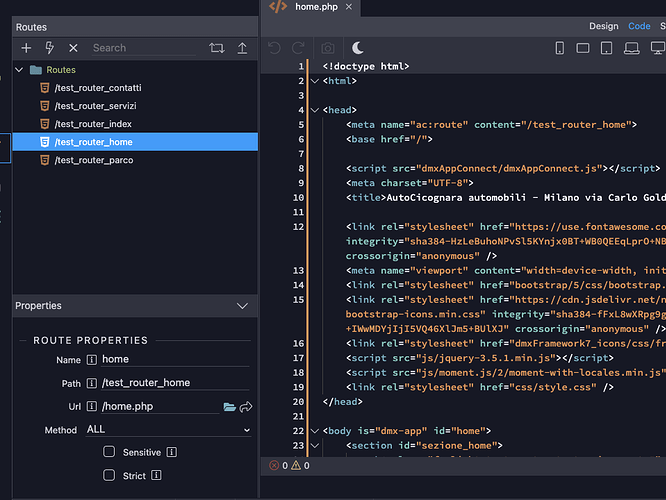Click info icon next to Path
Viewport: 666px width, 500px height.
click(x=92, y=383)
